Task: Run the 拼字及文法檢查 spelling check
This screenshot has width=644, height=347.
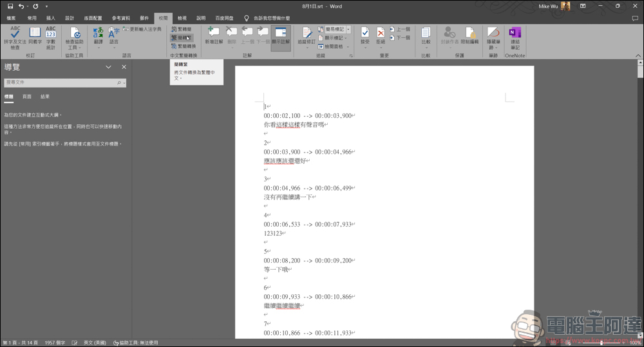Action: click(15, 38)
